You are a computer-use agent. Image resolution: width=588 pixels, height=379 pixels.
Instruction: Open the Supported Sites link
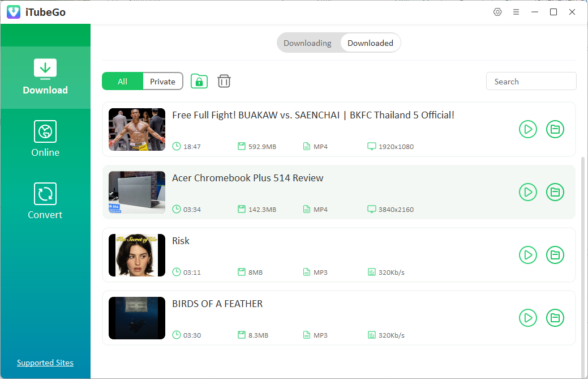click(45, 363)
